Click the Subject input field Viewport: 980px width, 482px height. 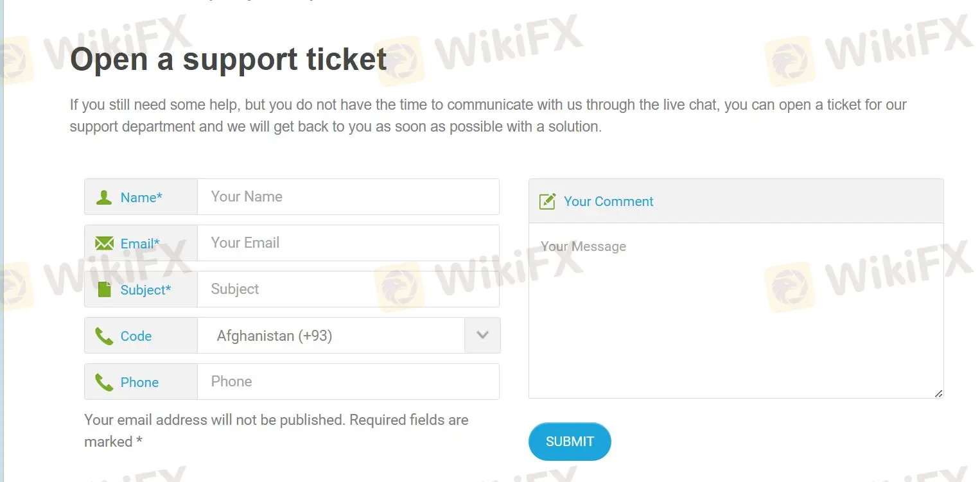pos(347,289)
